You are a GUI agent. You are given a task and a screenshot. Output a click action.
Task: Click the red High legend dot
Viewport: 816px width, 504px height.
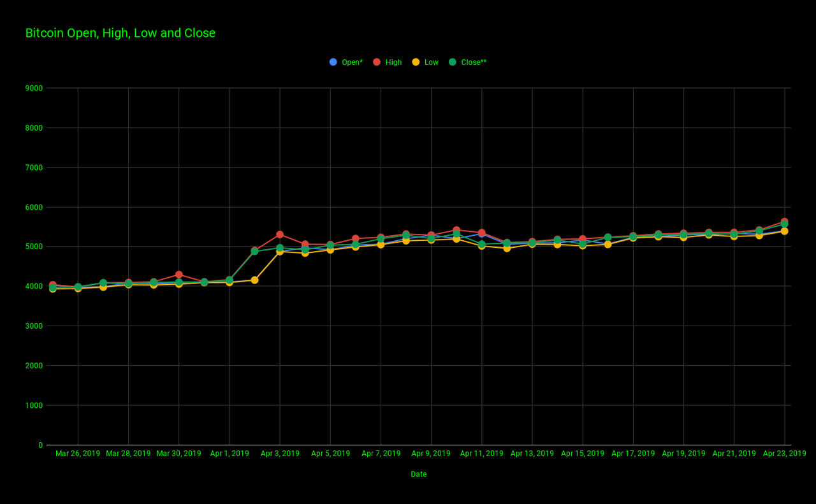377,62
